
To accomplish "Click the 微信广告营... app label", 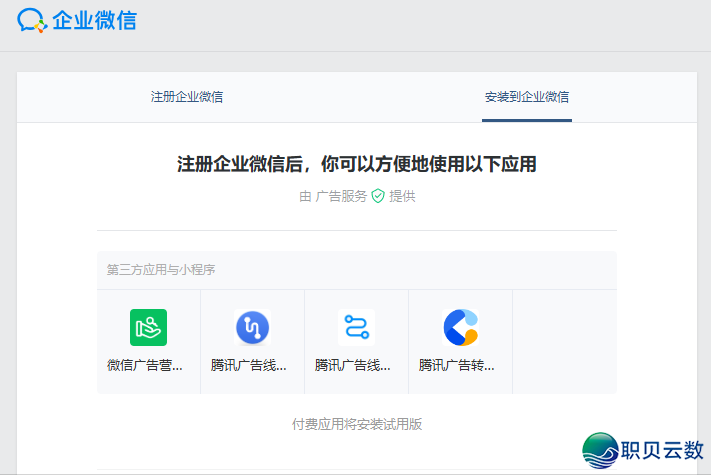I will [x=146, y=365].
